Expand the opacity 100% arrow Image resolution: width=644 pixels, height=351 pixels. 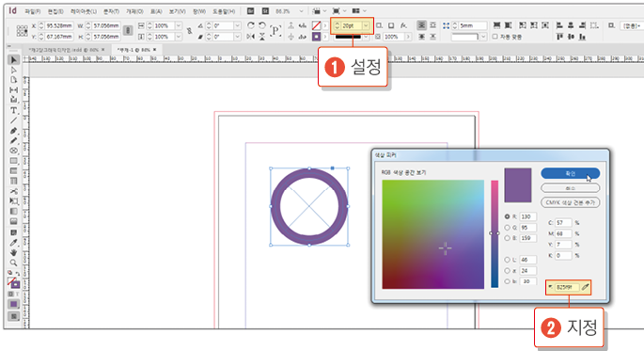pyautogui.click(x=408, y=37)
